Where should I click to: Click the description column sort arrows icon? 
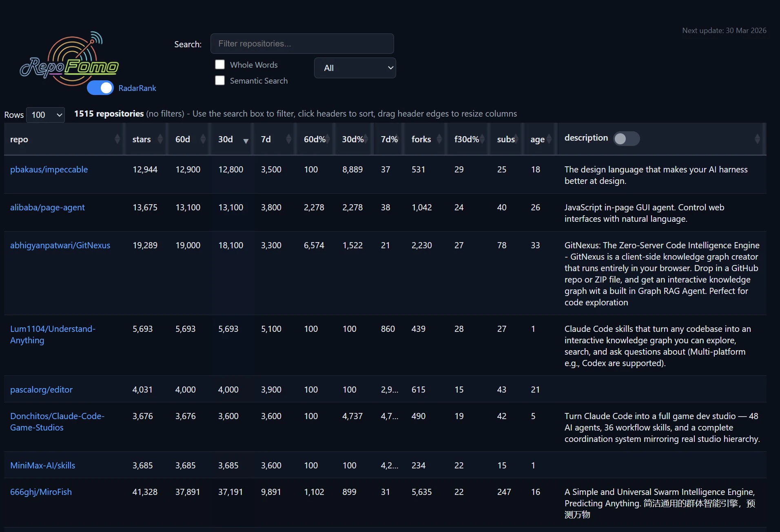757,139
